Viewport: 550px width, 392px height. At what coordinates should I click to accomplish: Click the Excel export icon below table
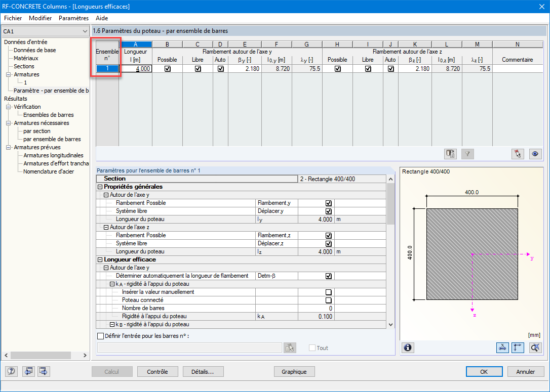[x=450, y=154]
